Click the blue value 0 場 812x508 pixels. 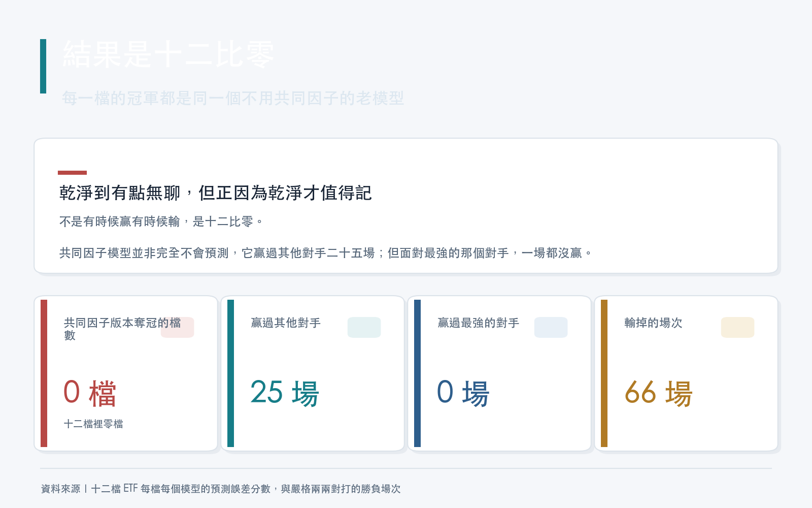(463, 393)
